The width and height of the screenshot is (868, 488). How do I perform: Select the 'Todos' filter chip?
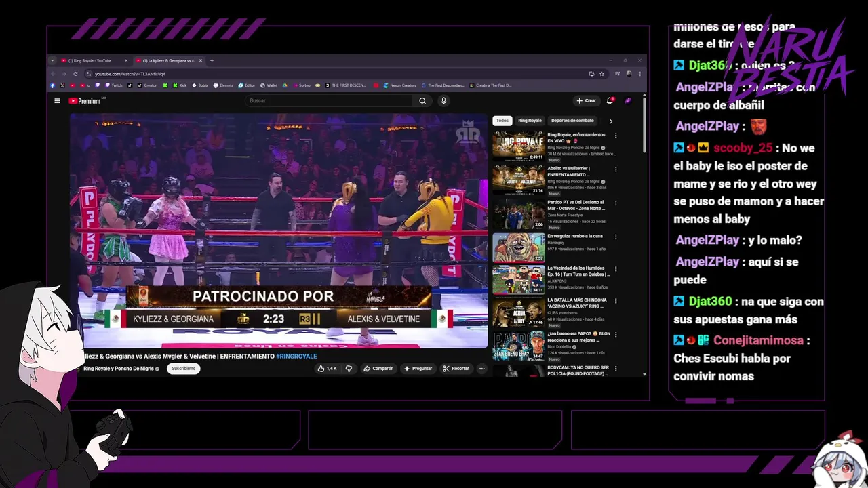tap(502, 121)
